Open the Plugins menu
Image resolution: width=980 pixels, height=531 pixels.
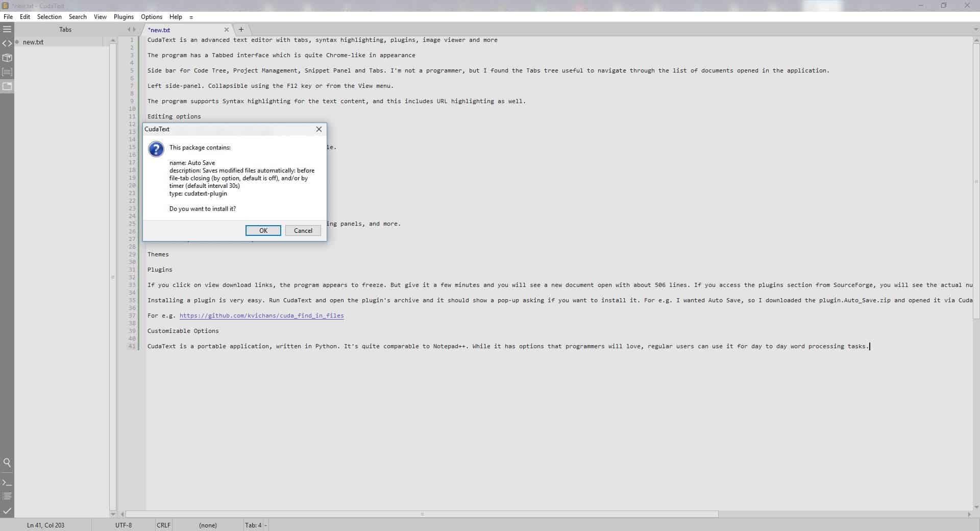pos(124,17)
